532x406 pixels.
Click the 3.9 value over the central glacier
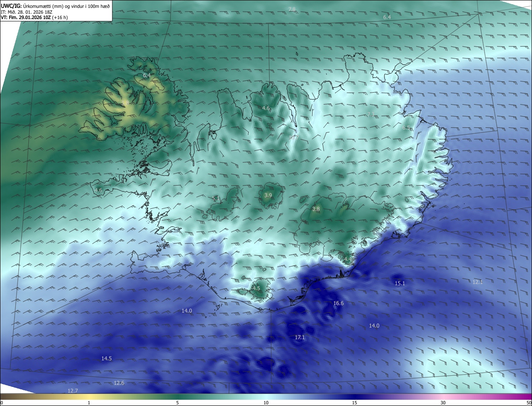(x=268, y=195)
